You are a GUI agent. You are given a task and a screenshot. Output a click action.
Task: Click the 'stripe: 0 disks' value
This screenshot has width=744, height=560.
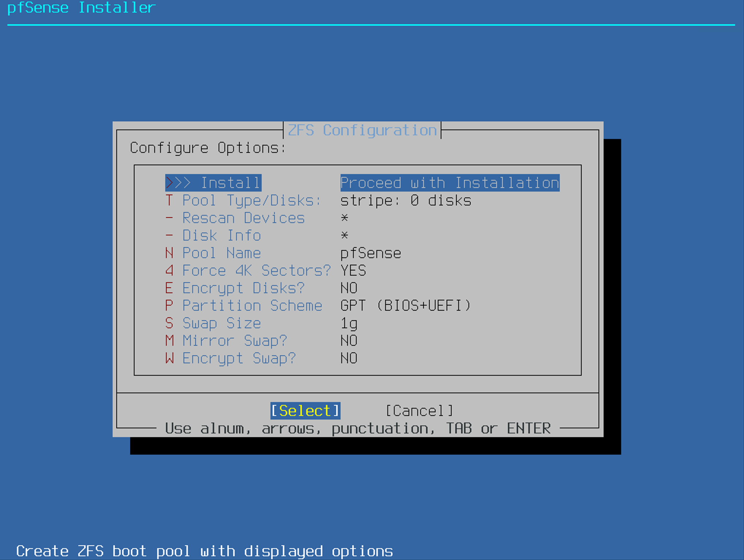pos(406,200)
